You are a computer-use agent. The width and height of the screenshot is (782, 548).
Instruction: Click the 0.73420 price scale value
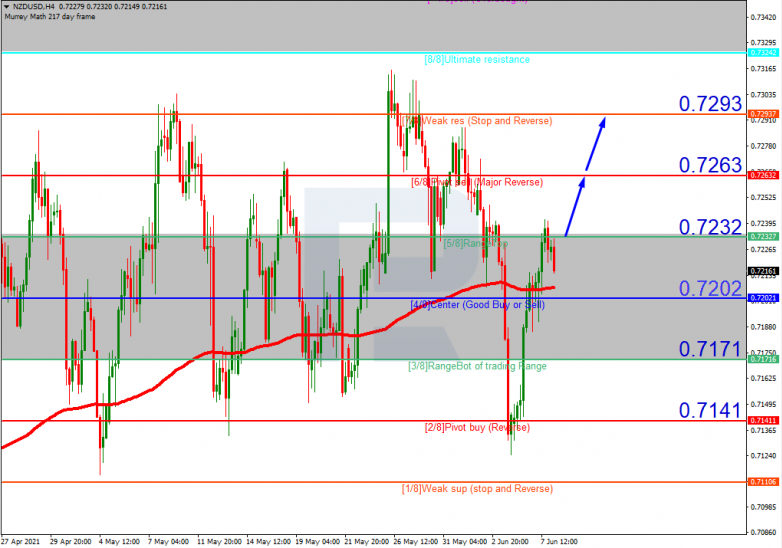[x=764, y=17]
